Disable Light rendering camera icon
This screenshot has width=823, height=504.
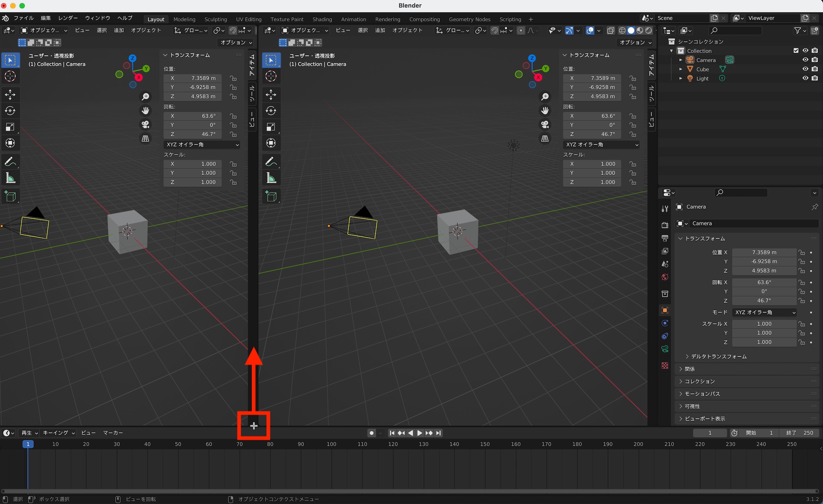[x=815, y=78]
